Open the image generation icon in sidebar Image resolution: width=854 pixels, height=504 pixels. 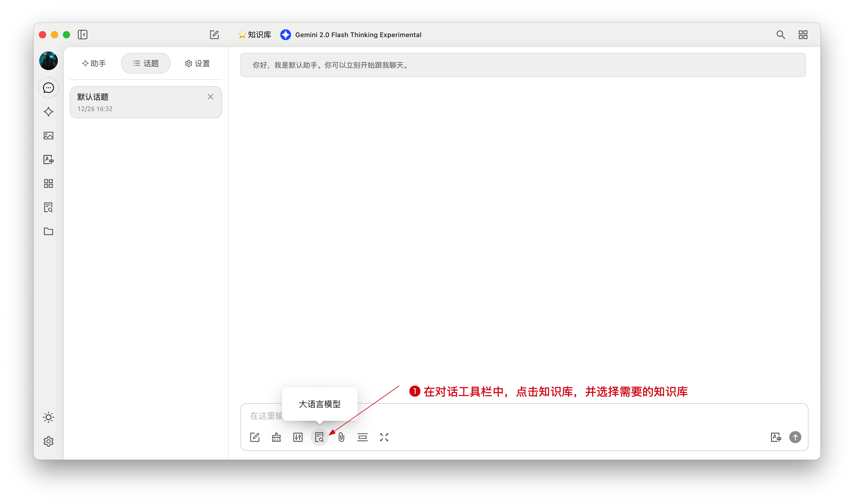pos(49,136)
